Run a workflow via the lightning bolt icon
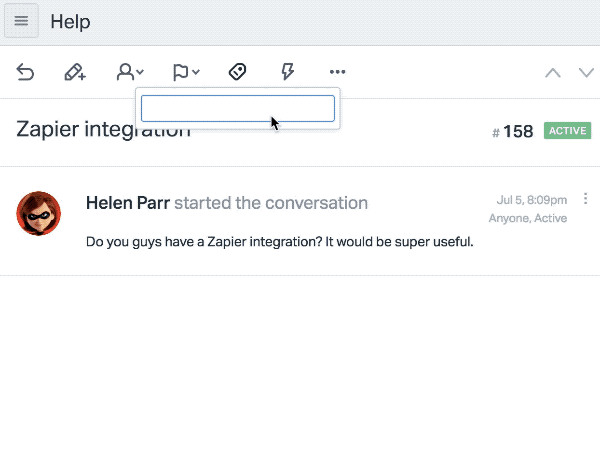This screenshot has width=600, height=474. tap(287, 72)
